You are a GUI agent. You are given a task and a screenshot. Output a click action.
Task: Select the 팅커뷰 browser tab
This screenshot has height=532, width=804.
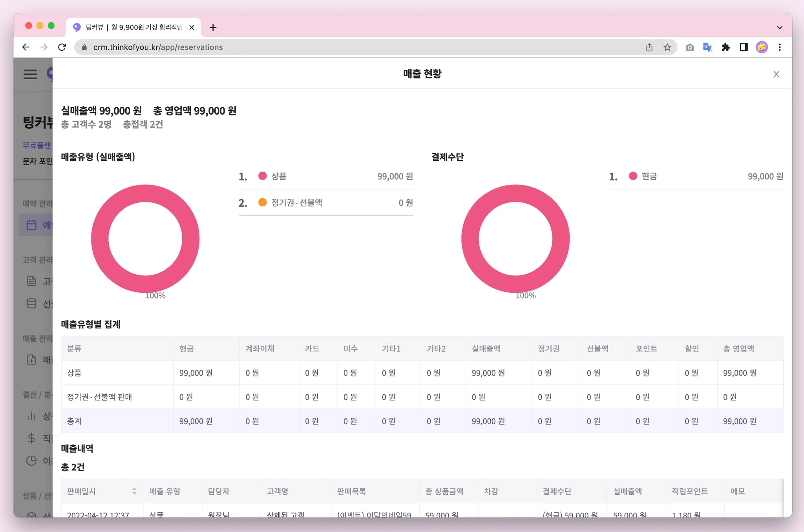pos(133,27)
